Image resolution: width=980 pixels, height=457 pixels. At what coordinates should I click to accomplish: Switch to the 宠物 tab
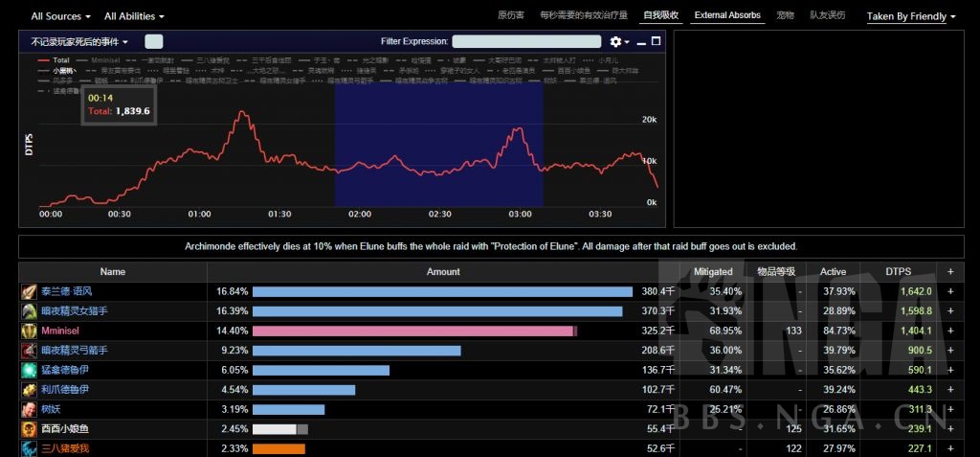785,15
